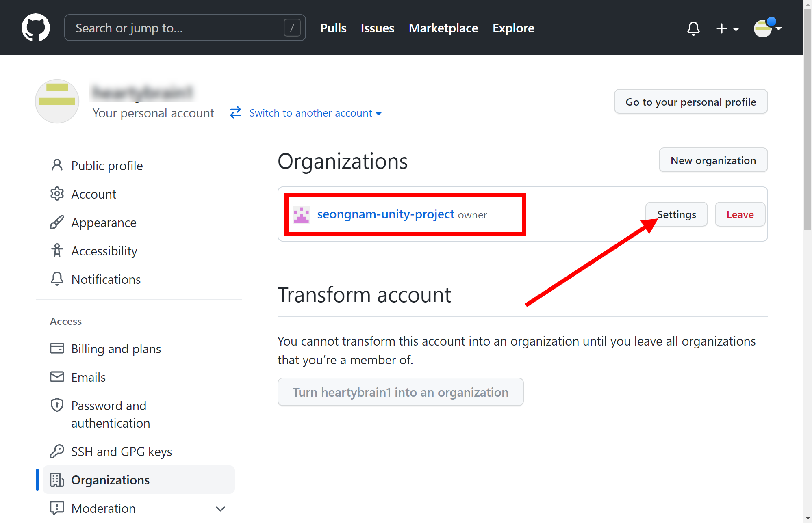Click the GitHub Octocat logo
Image resolution: width=812 pixels, height=523 pixels.
(x=36, y=28)
